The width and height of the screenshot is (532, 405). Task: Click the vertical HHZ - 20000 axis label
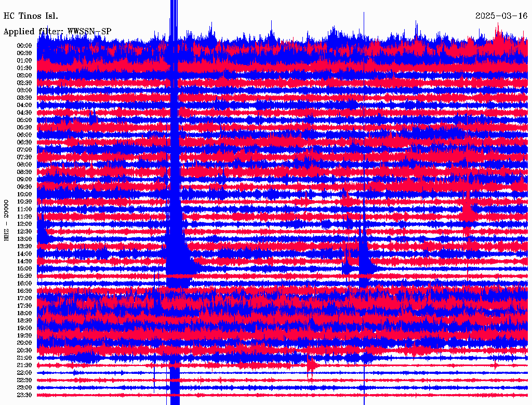coord(7,219)
